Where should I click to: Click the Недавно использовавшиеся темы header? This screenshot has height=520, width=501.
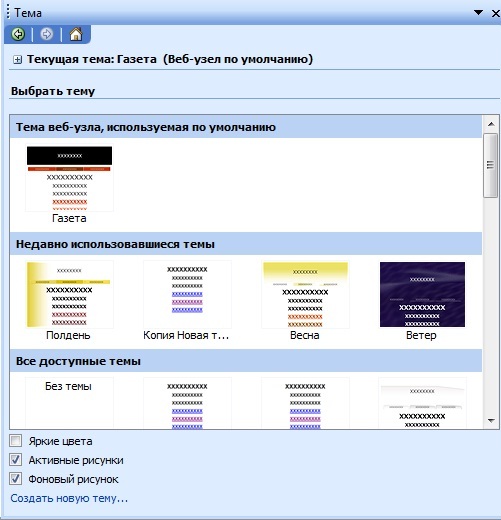tap(246, 244)
